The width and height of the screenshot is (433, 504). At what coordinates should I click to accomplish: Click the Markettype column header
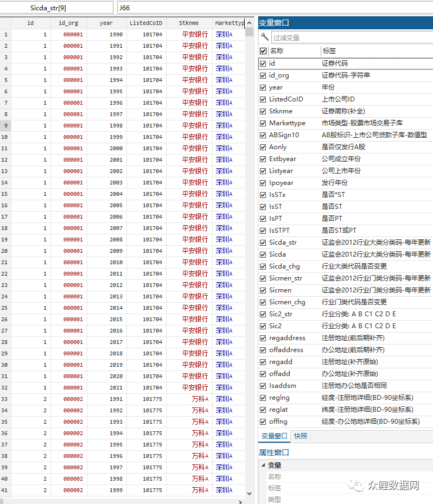pos(228,23)
